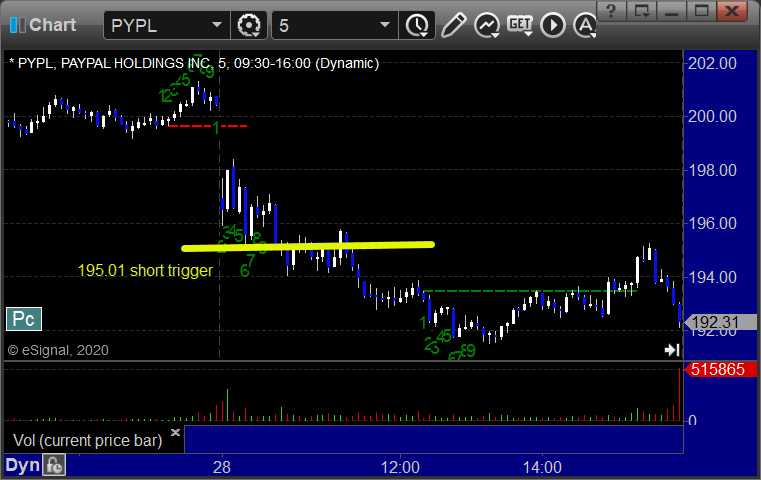Open chart settings gear icon
The width and height of the screenshot is (761, 480).
click(249, 25)
